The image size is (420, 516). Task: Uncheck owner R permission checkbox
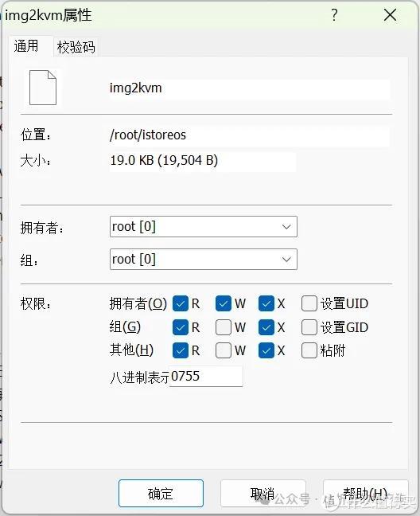pyautogui.click(x=181, y=303)
